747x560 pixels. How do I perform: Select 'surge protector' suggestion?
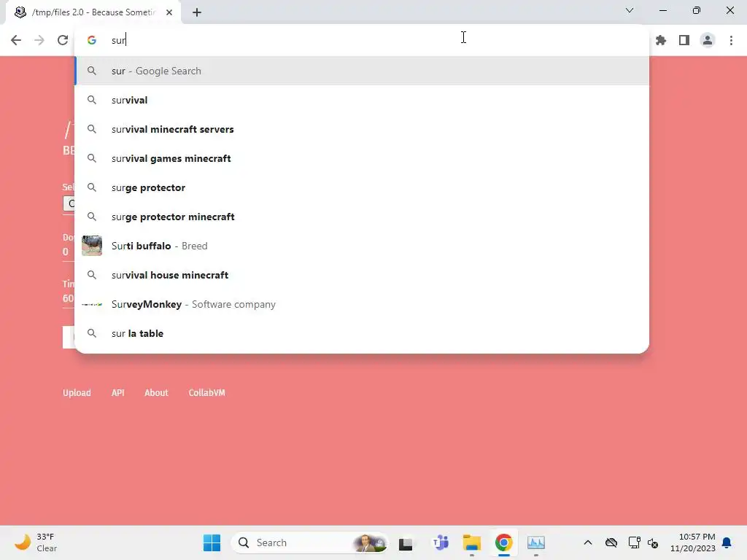click(362, 187)
